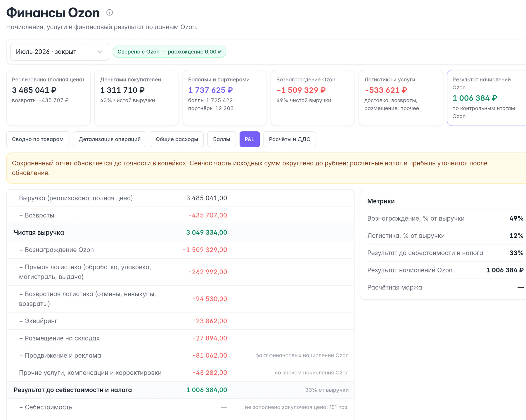Click the returns amount -435 707,00
This screenshot has height=420, width=526.
pos(208,215)
